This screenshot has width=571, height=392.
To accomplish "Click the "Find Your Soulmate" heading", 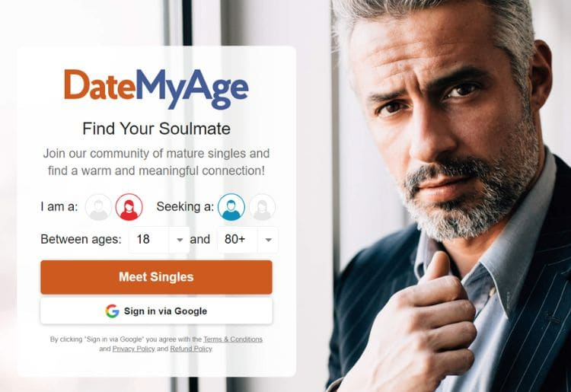I will [x=156, y=129].
